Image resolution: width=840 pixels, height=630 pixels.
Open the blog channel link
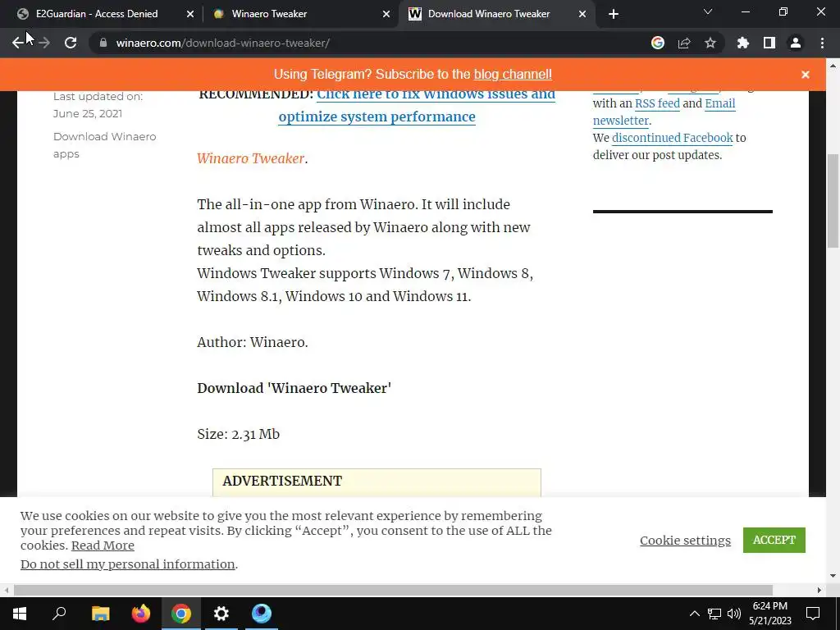[x=513, y=75]
